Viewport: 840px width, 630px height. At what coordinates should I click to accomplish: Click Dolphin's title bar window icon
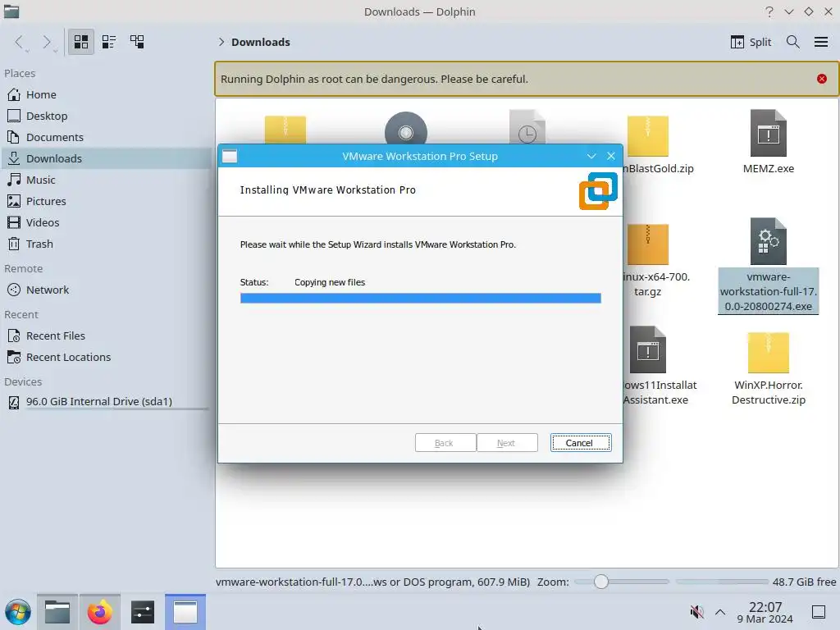[x=11, y=11]
